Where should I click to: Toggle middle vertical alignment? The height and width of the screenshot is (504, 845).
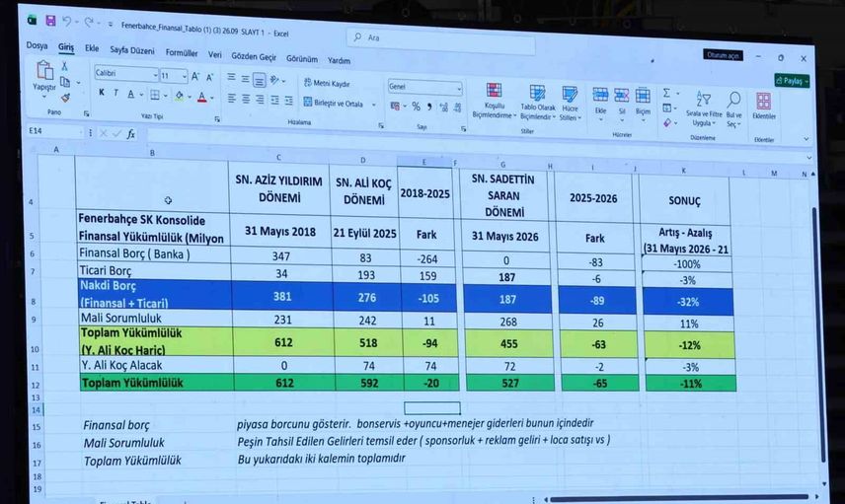point(245,79)
